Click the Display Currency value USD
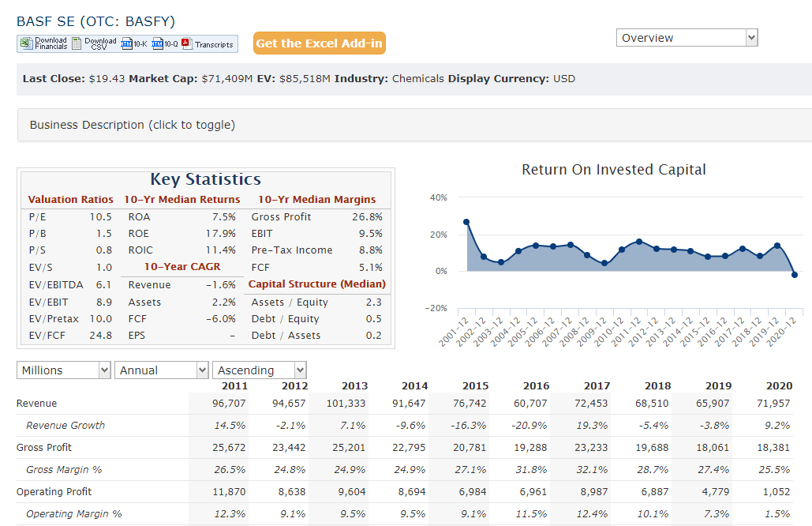 564,79
